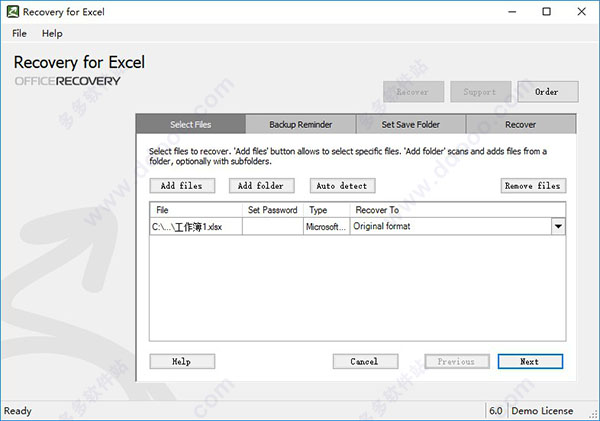Open the Help menu
Viewport: 600px width, 421px height.
(x=52, y=34)
